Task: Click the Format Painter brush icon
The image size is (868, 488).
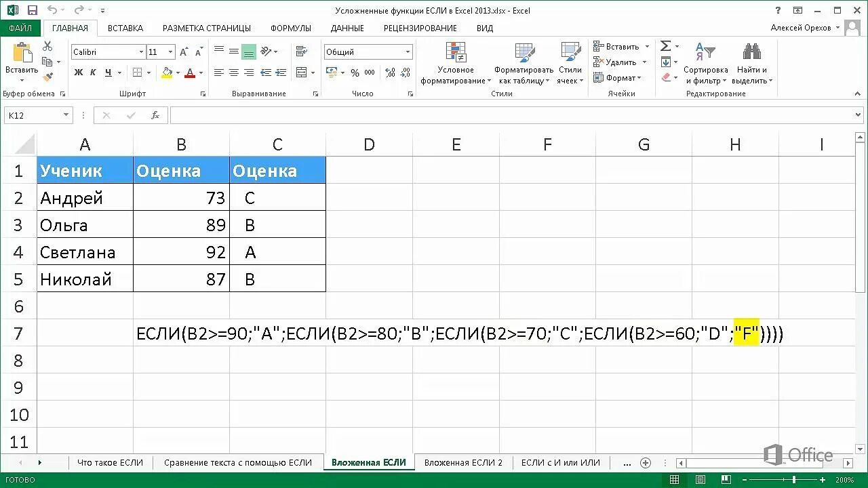Action: (47, 77)
